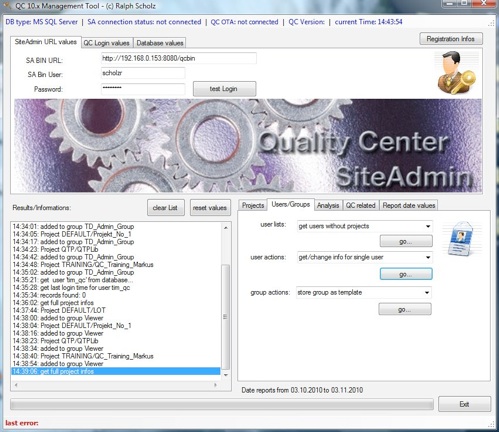Expand the user actions combo box
499x432 pixels.
pyautogui.click(x=365, y=257)
